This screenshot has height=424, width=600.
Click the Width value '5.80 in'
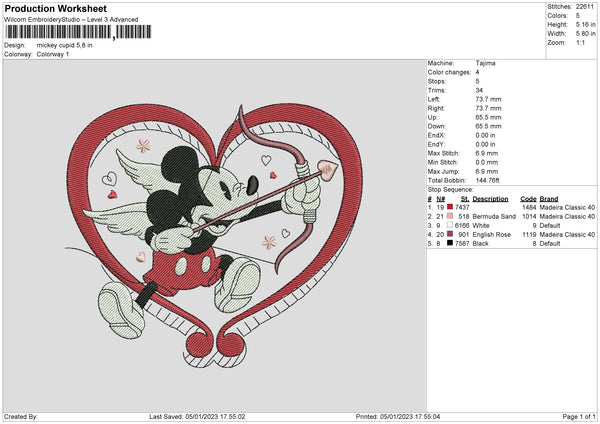585,34
